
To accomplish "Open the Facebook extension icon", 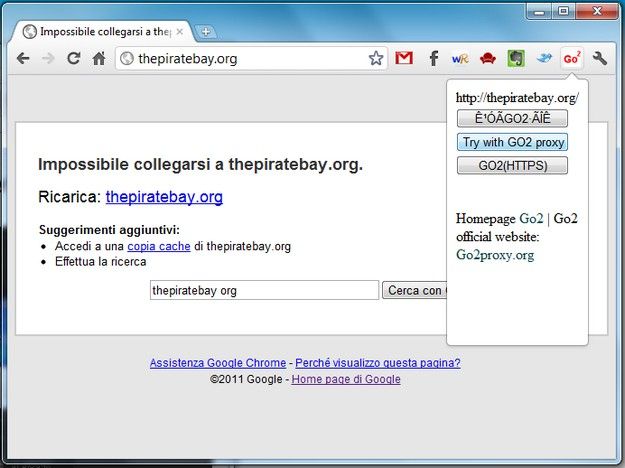I will (x=434, y=59).
